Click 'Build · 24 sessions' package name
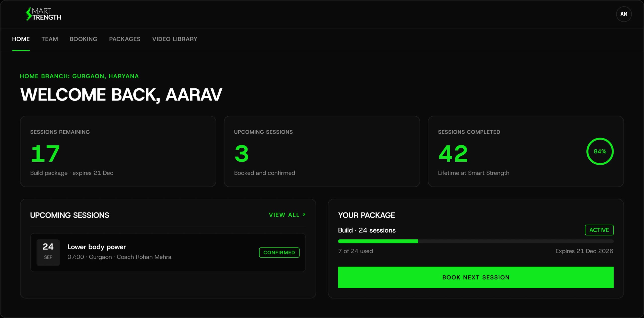The image size is (644, 318). [367, 230]
